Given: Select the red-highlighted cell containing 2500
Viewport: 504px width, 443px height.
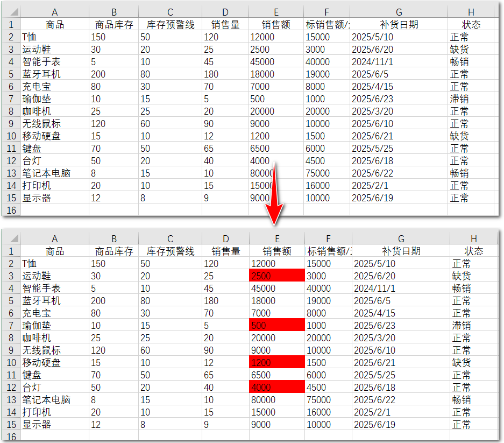Looking at the screenshot, I should point(276,276).
